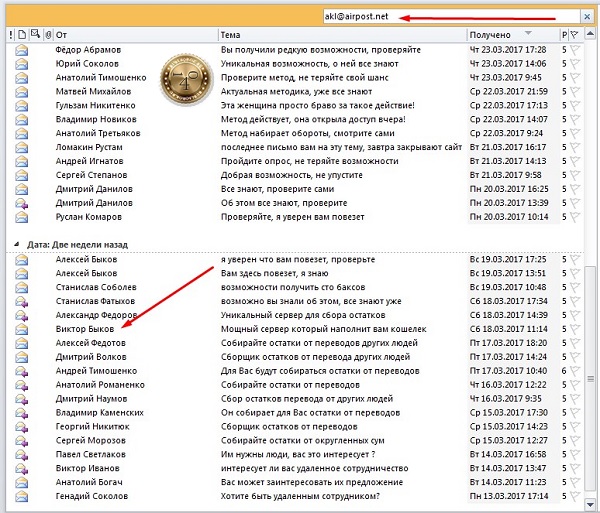
Task: Click the vertical scrollbar thumb
Action: (x=590, y=378)
